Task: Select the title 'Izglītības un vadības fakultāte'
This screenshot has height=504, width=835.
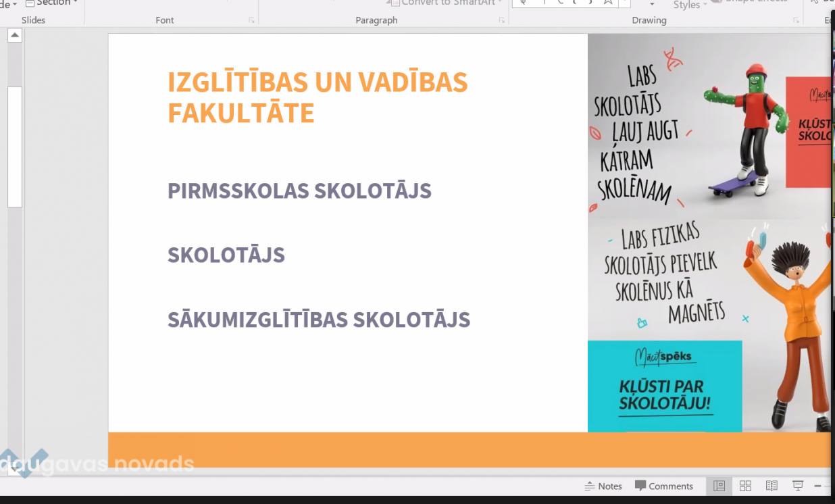Action: [318, 97]
